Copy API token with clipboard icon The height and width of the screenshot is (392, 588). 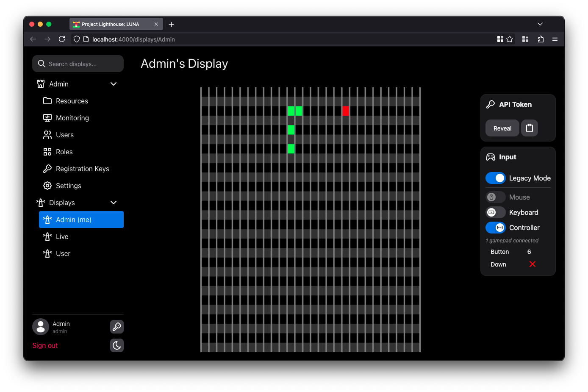tap(529, 128)
